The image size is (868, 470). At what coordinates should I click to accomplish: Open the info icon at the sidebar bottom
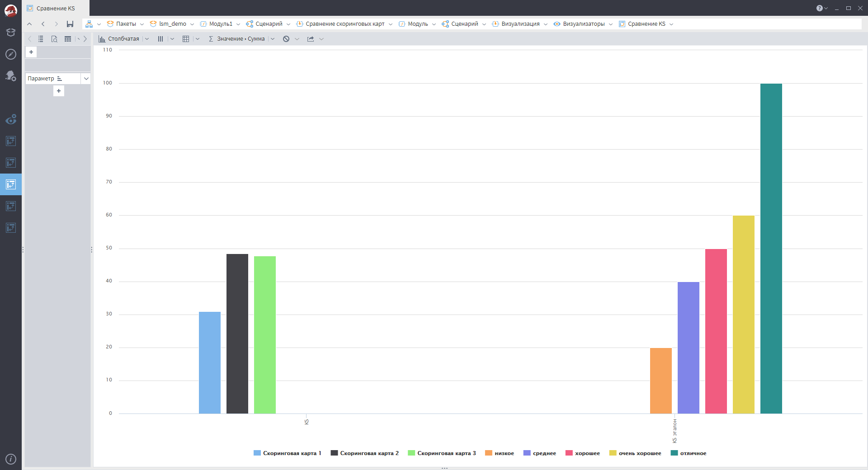[11, 459]
